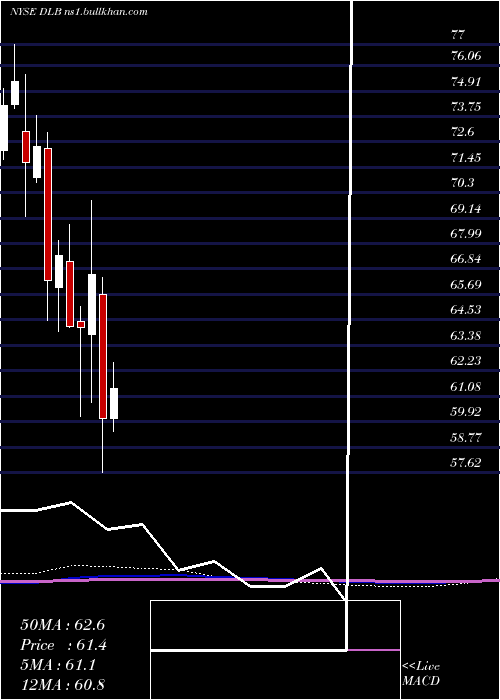This screenshot has height=700, width=500.
Task: Select the 69.14 price axis label
Action: click(466, 208)
